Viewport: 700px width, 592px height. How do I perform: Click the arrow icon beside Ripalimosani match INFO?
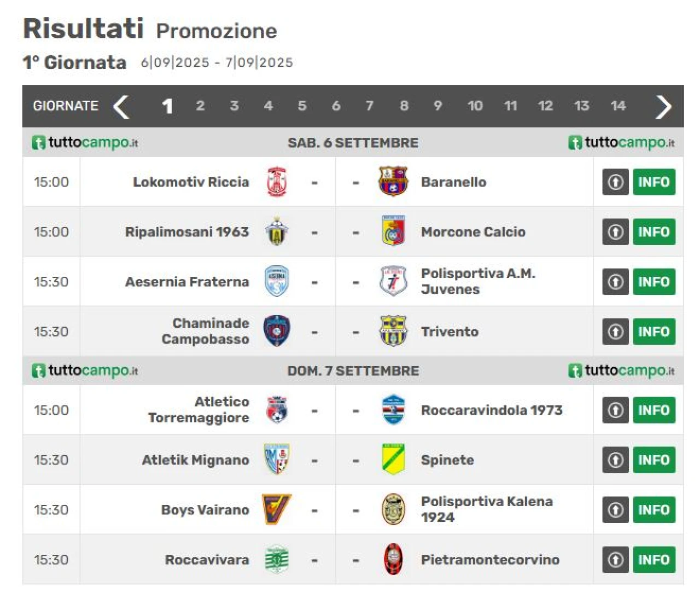[x=615, y=232]
